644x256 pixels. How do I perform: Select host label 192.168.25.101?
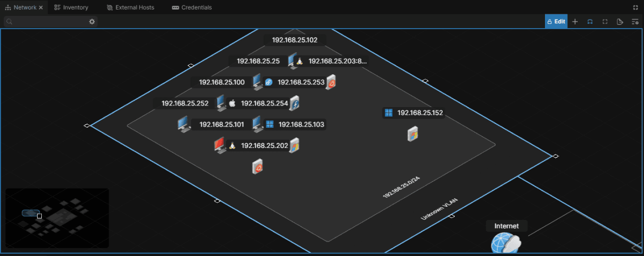221,125
